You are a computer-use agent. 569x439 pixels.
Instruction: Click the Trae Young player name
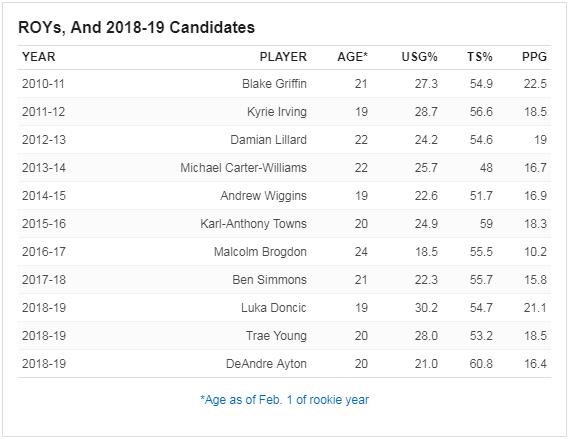pyautogui.click(x=277, y=336)
